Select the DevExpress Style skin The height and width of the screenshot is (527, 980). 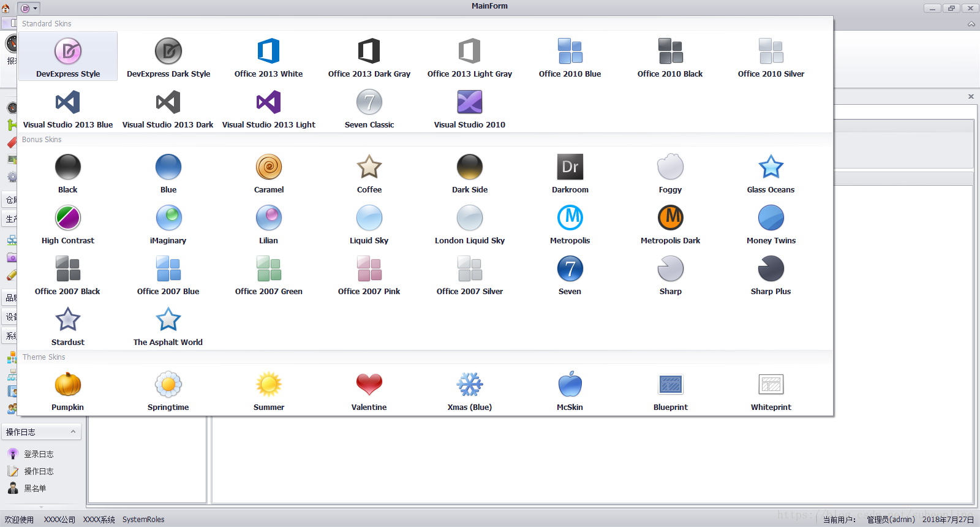(68, 56)
